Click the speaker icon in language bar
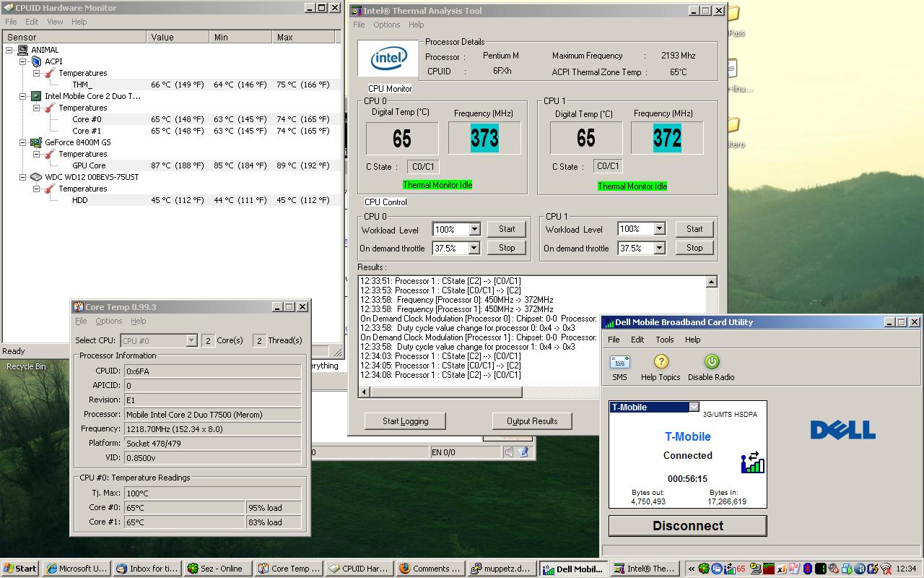Screen dimensions: 924x578 coord(509,452)
